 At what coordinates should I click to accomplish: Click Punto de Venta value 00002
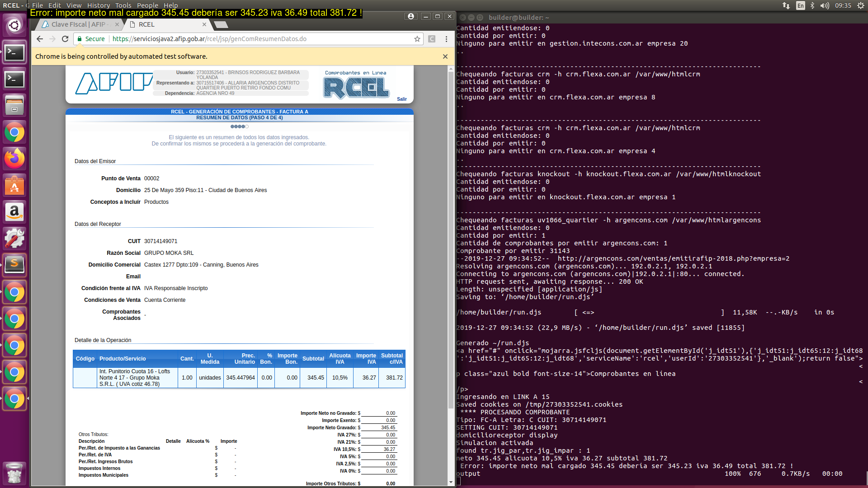[152, 178]
